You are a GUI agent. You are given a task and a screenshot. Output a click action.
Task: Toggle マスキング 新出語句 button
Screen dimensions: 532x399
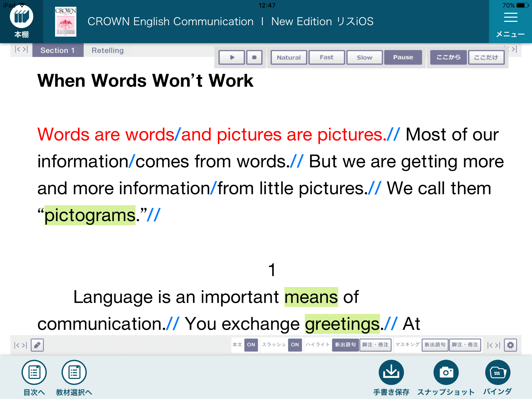[x=435, y=345]
